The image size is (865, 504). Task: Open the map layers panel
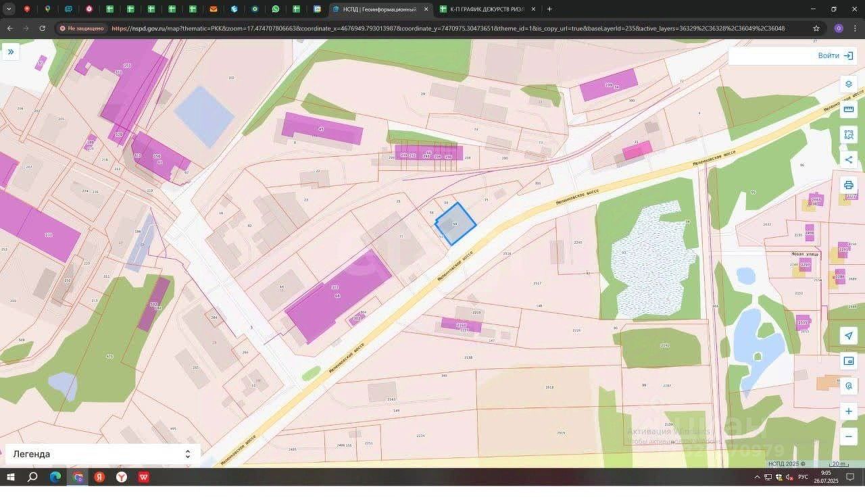click(849, 84)
